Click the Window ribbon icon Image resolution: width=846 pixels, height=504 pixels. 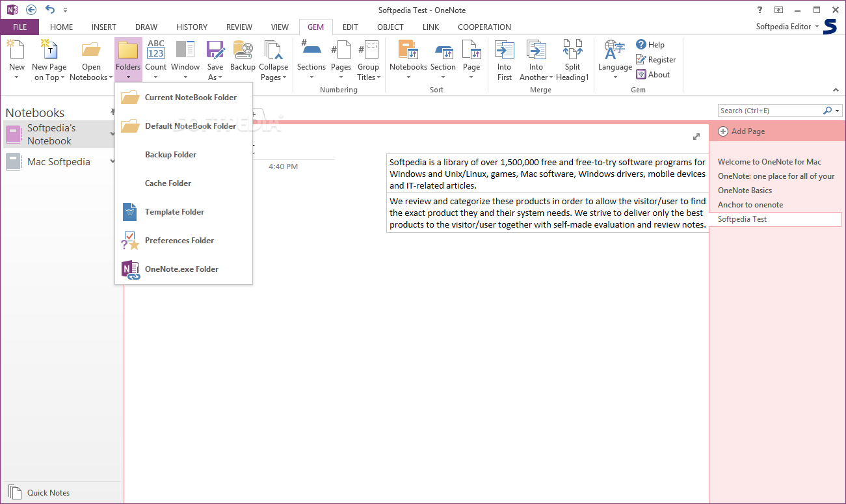click(185, 49)
